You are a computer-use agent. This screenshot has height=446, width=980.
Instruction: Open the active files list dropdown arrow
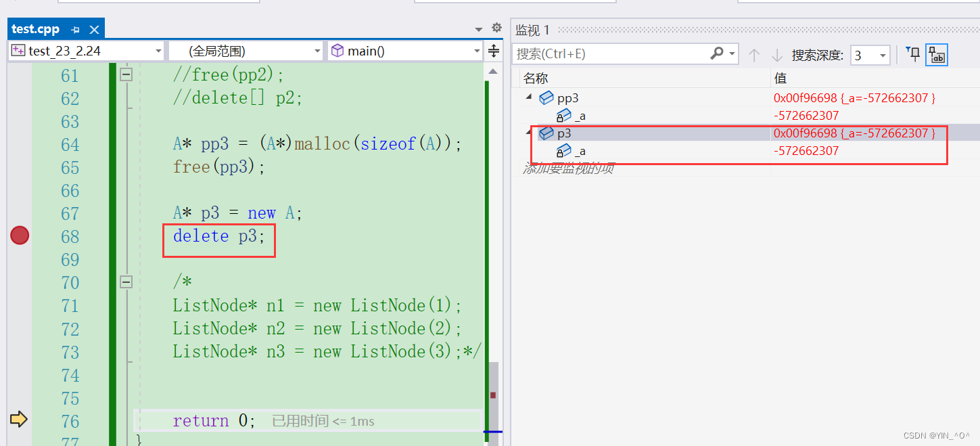tap(479, 29)
